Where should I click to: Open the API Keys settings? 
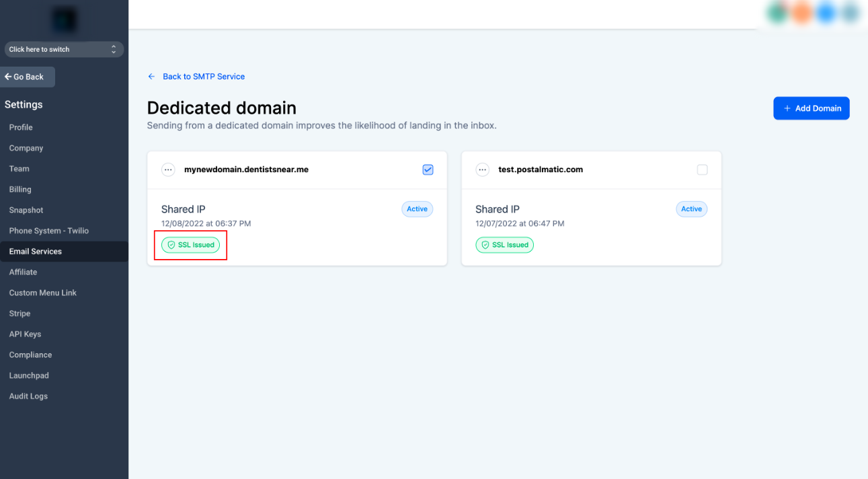25,334
